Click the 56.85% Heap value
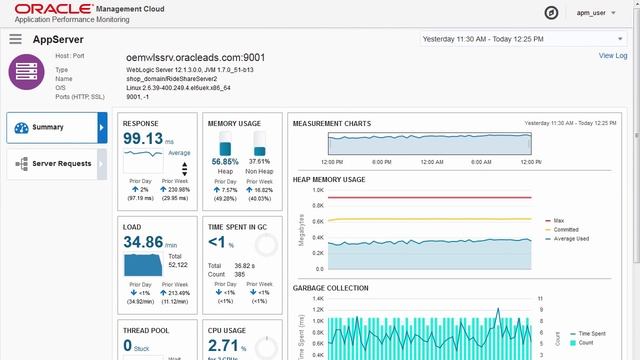640x360 pixels. [x=225, y=162]
